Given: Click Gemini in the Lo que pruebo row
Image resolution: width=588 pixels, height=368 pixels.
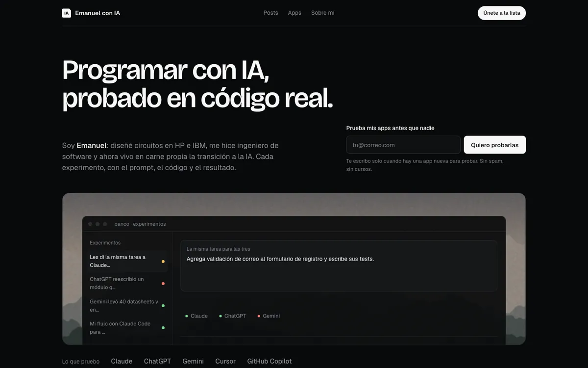Looking at the screenshot, I should tap(193, 361).
